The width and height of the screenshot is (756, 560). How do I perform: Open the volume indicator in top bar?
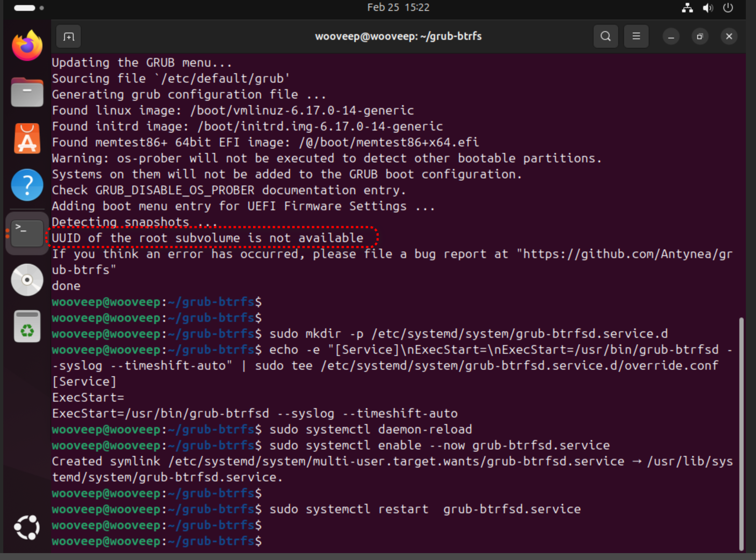(x=707, y=8)
